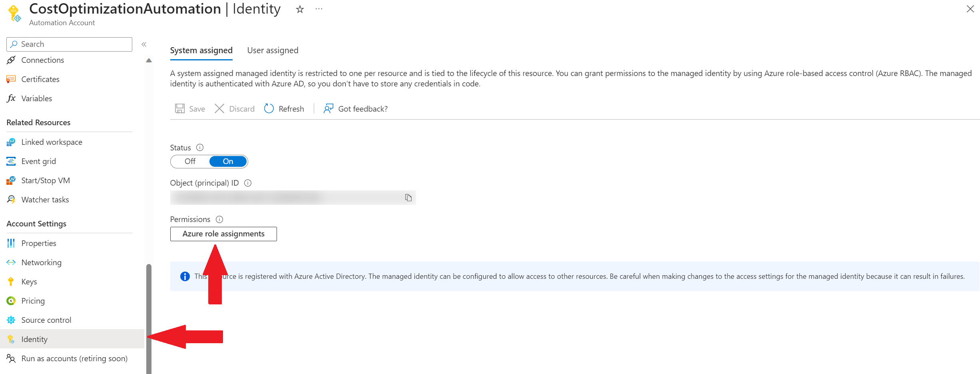Click the Permissions info icon
Image resolution: width=980 pixels, height=374 pixels.
(x=219, y=219)
